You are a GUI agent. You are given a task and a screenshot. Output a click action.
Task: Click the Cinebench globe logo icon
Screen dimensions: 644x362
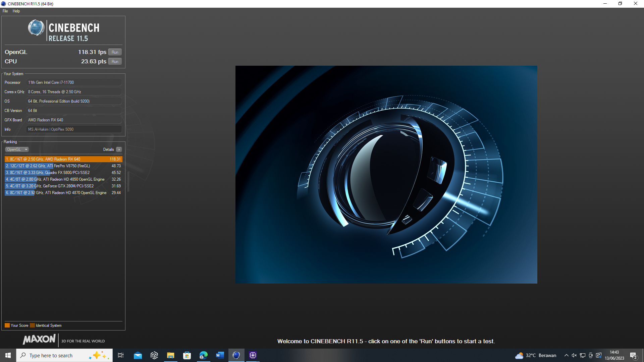[x=36, y=28]
